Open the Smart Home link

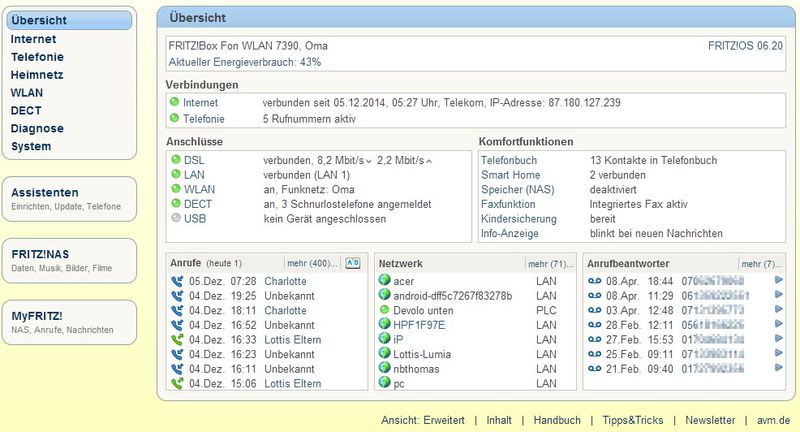[510, 175]
